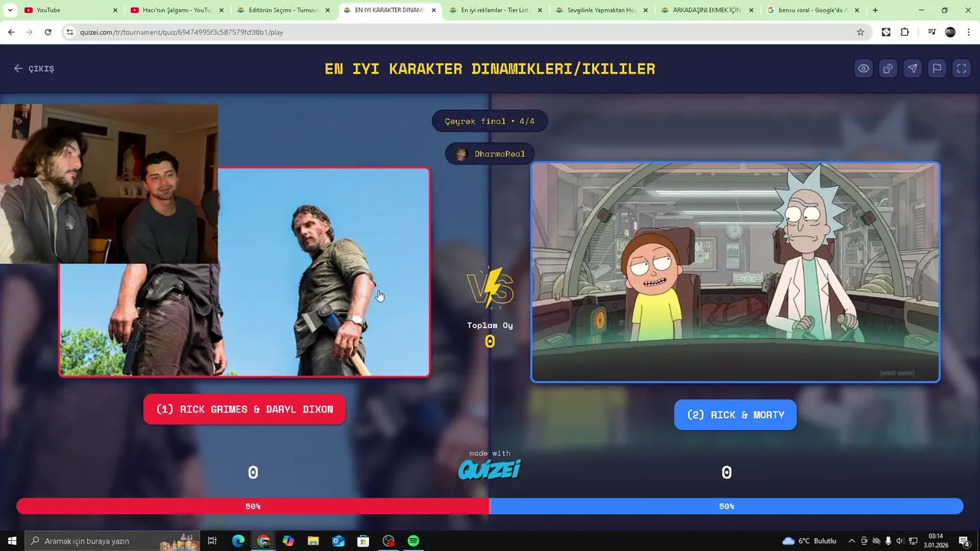Viewport: 980px width, 551px height.
Task: Open Windows notification center
Action: (x=965, y=541)
